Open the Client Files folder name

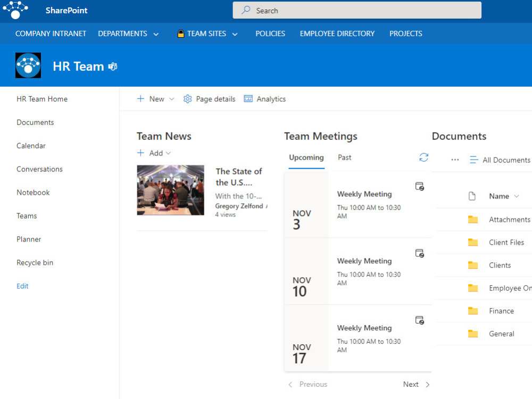point(506,242)
